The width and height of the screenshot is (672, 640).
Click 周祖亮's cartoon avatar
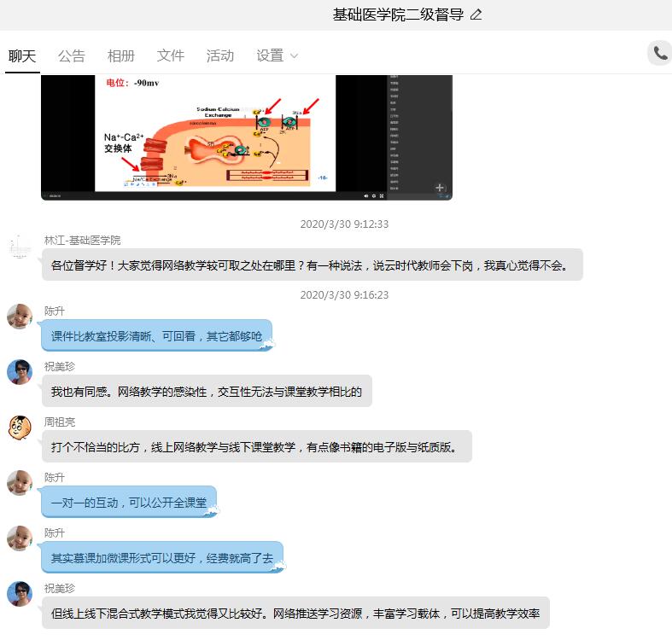tap(20, 428)
